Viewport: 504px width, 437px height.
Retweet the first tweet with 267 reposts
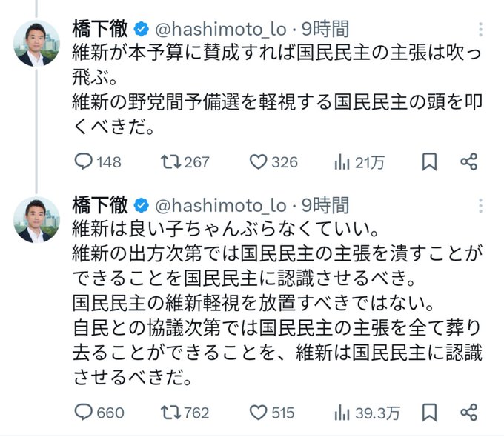(x=185, y=161)
